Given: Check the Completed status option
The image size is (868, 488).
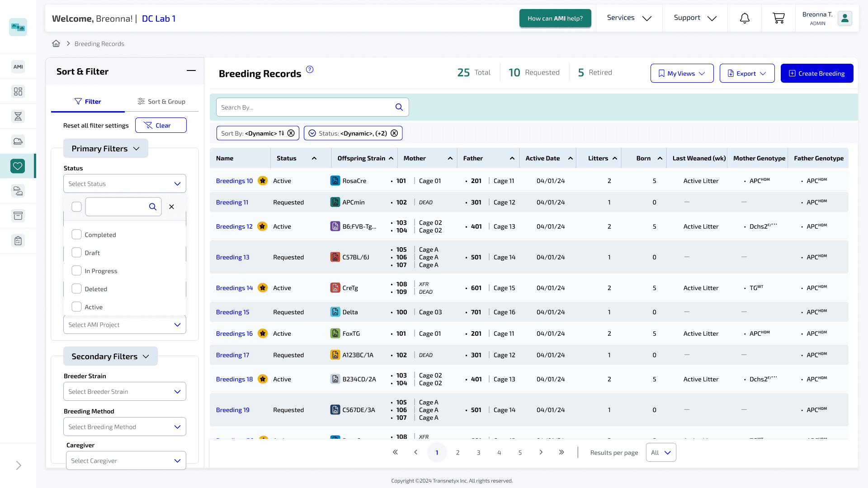Looking at the screenshot, I should pos(77,235).
